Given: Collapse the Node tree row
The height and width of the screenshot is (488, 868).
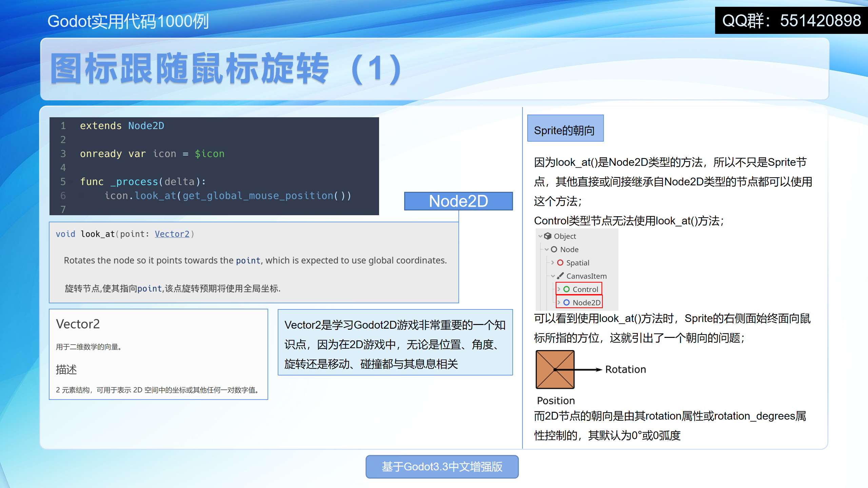Looking at the screenshot, I should 547,249.
